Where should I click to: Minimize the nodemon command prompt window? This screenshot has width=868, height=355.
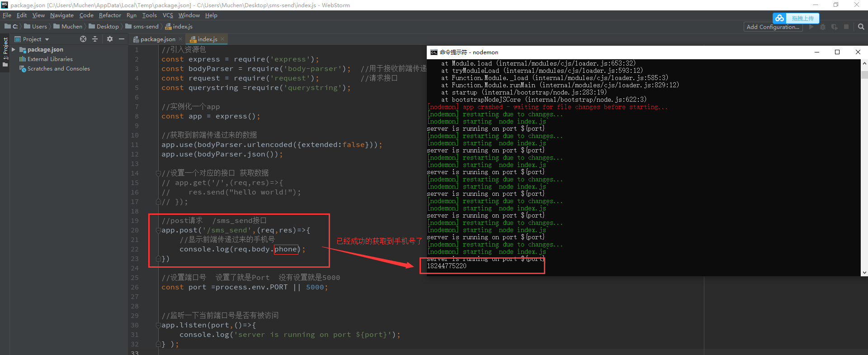(817, 52)
